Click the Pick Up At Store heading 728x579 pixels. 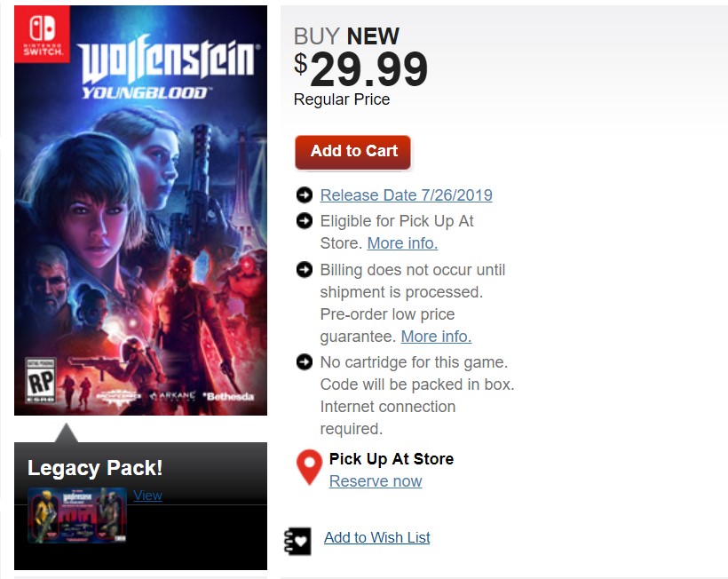[x=391, y=459]
